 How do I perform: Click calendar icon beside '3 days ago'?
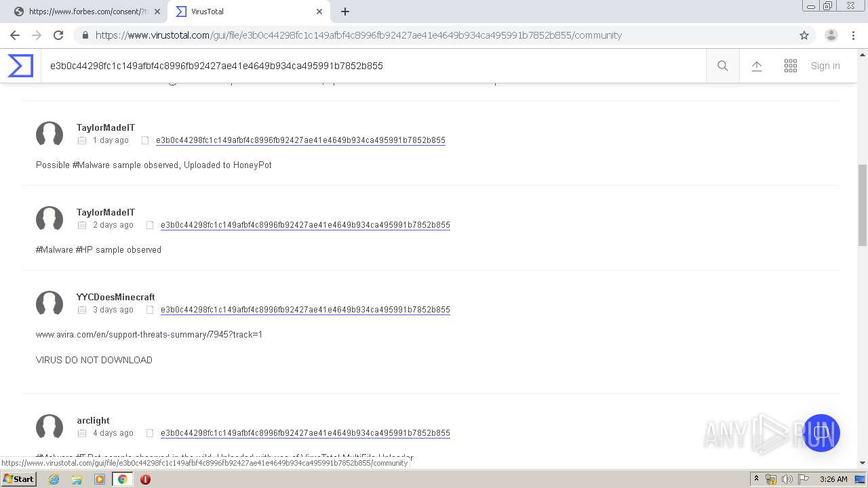click(x=82, y=310)
